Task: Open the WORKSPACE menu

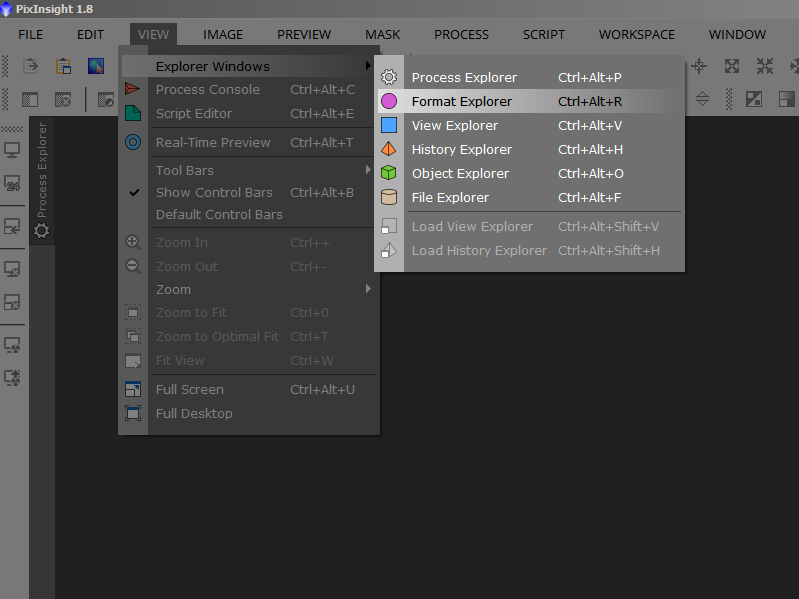Action: tap(636, 35)
